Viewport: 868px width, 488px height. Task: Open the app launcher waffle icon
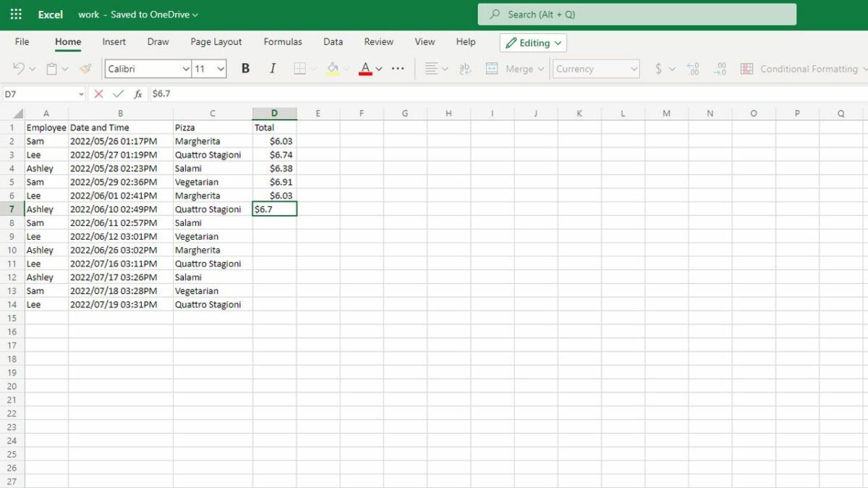click(x=16, y=14)
